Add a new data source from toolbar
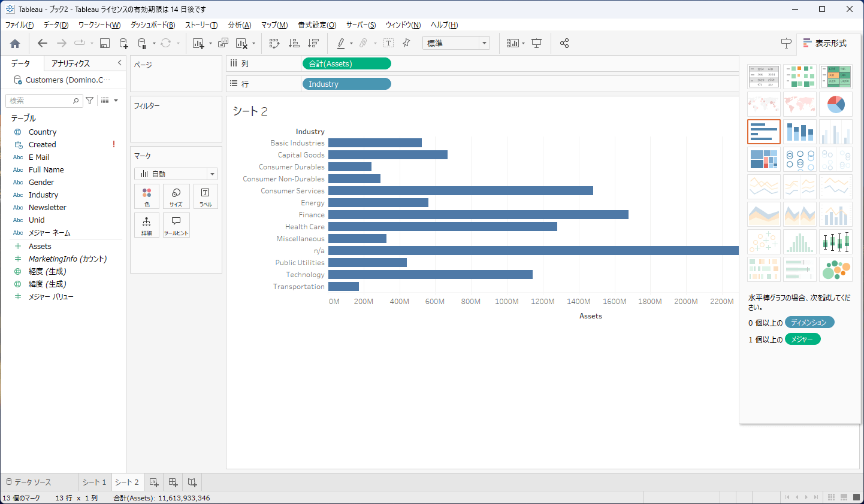The width and height of the screenshot is (864, 504). [123, 43]
